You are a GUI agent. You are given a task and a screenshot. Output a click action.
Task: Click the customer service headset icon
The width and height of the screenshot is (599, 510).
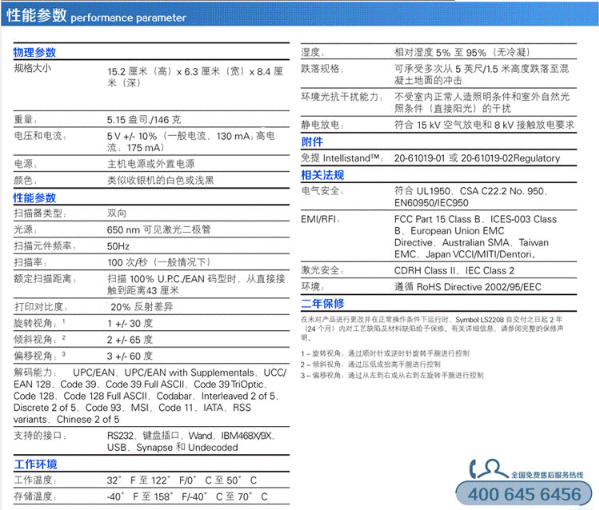[x=490, y=469]
